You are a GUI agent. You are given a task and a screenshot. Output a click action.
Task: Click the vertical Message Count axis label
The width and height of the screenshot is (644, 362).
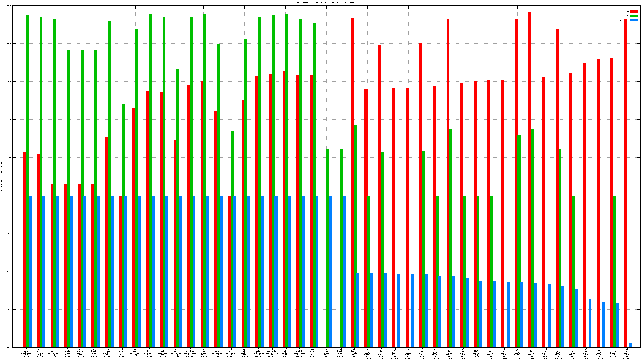click(2, 177)
